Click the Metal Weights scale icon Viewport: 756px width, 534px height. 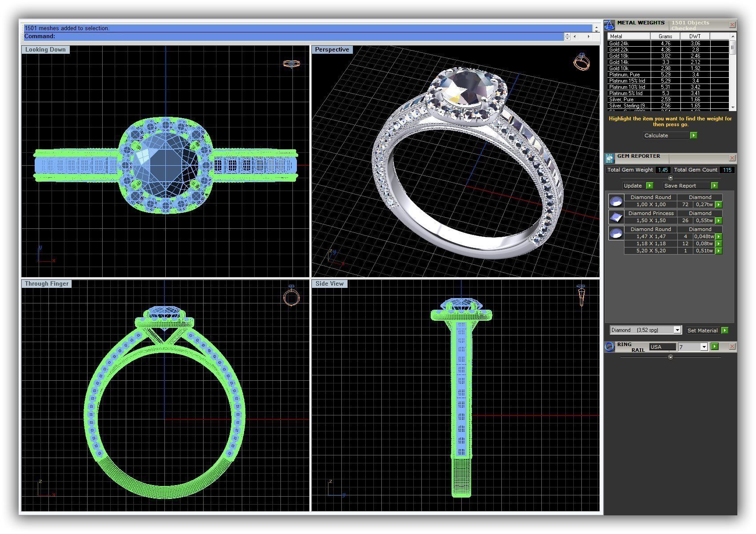tap(610, 25)
